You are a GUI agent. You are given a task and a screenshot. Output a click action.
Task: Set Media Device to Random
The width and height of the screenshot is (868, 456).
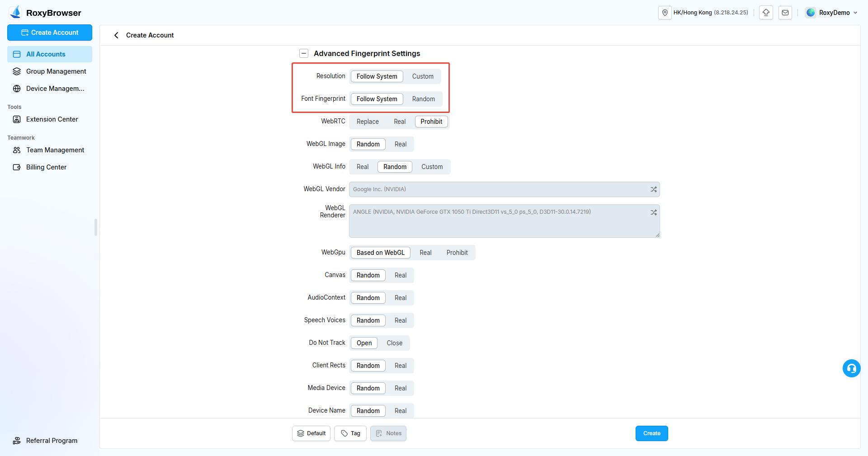coord(368,388)
